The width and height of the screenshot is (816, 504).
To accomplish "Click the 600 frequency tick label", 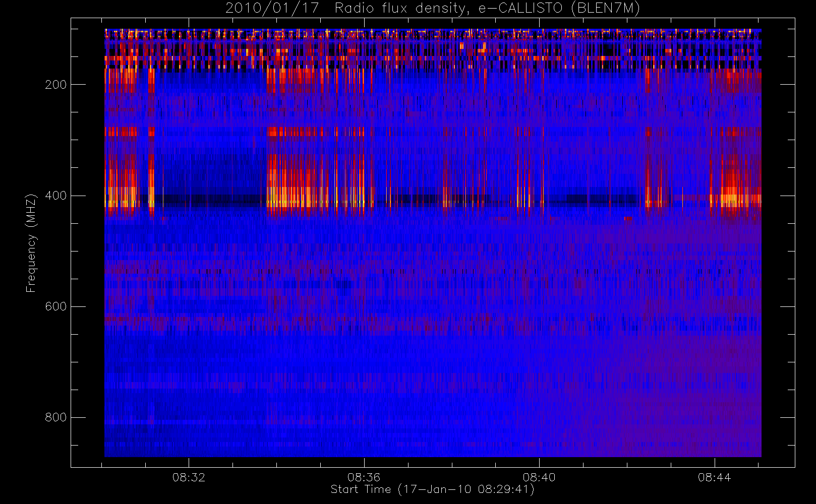I will (x=55, y=306).
